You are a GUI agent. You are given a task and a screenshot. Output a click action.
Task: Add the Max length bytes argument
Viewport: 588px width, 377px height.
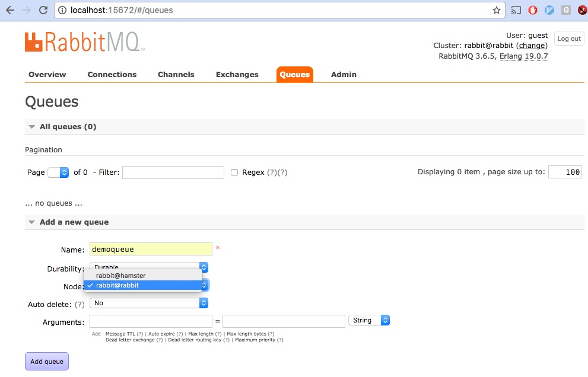click(x=246, y=334)
